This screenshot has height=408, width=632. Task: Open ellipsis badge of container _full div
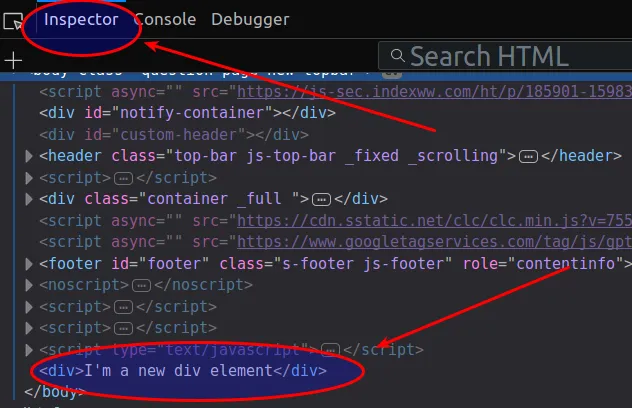coord(321,199)
